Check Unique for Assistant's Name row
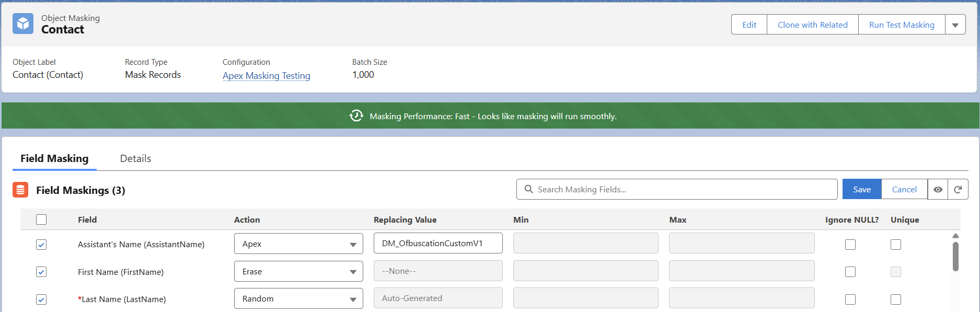The image size is (980, 312). point(896,245)
